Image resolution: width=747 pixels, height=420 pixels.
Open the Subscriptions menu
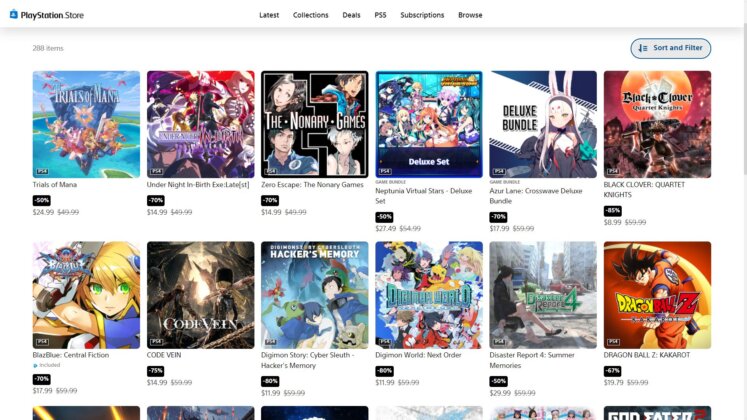422,15
